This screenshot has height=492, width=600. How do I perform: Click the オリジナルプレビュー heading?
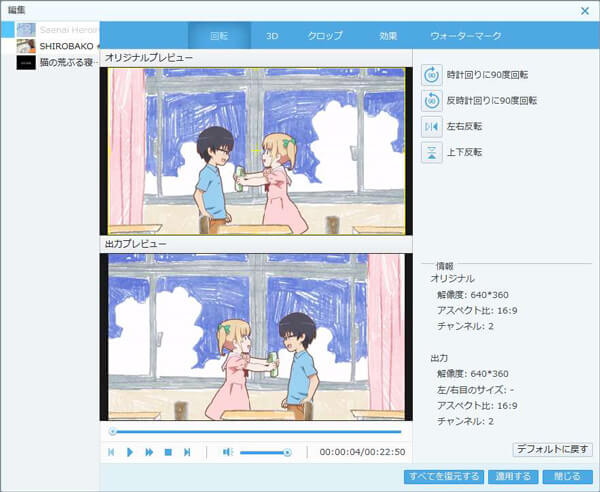click(149, 58)
